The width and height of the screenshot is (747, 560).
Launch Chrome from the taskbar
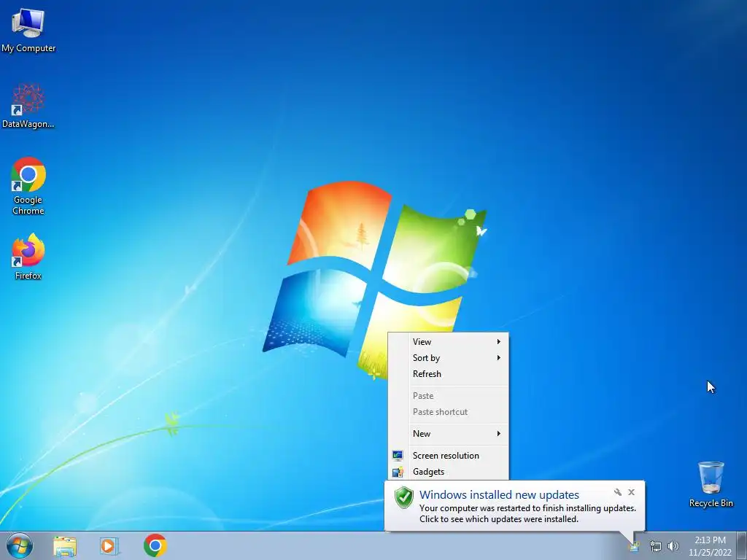(155, 545)
